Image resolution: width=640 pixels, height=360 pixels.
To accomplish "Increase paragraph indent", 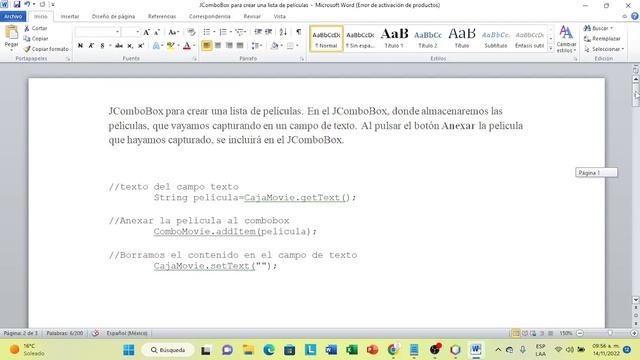I will click(269, 32).
